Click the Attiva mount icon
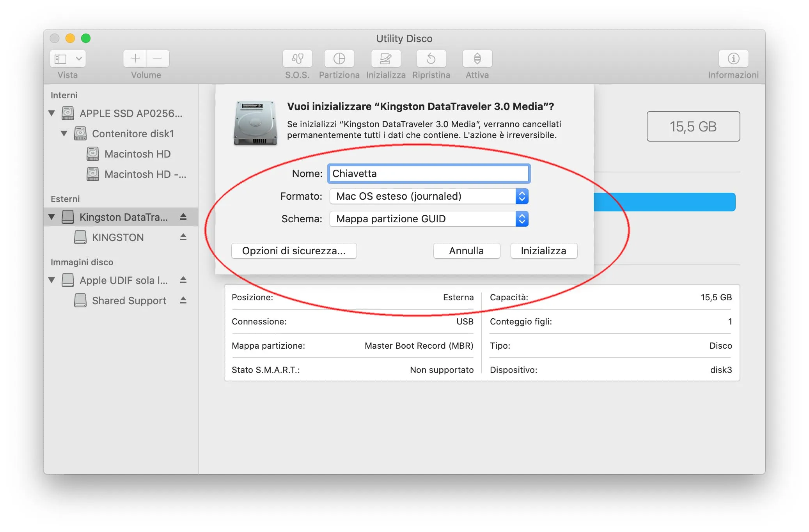This screenshot has width=809, height=532. pos(477,59)
